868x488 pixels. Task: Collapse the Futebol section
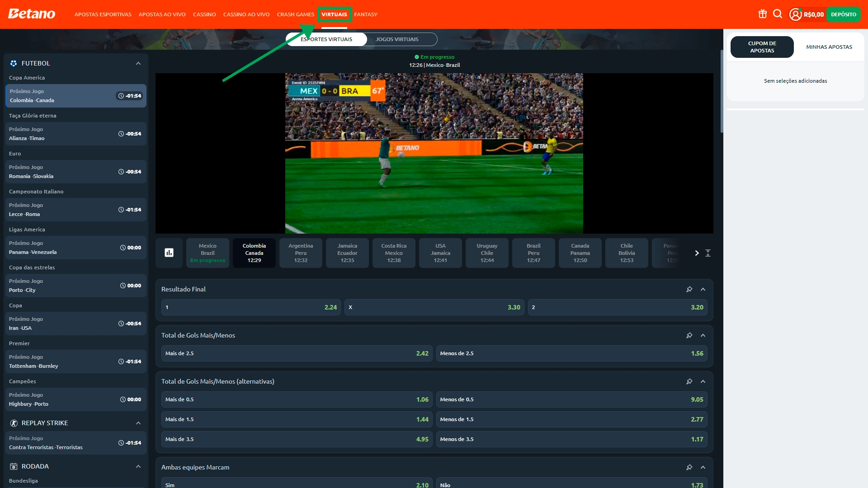click(138, 63)
